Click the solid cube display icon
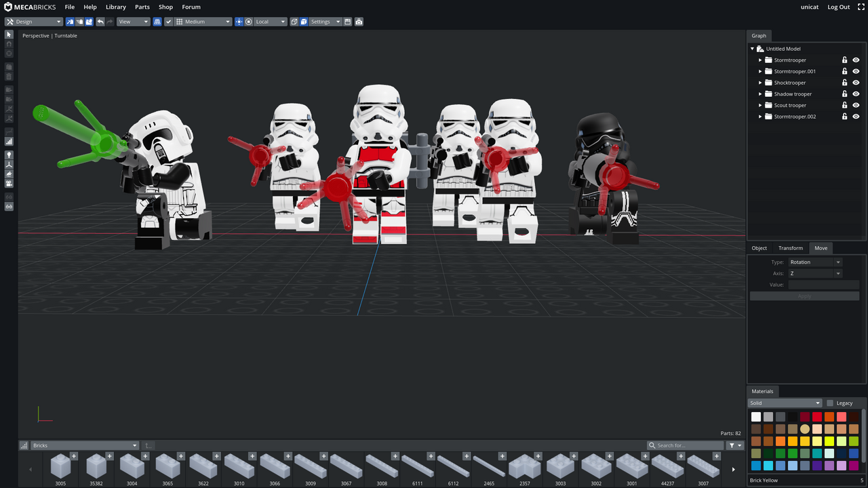 [304, 22]
